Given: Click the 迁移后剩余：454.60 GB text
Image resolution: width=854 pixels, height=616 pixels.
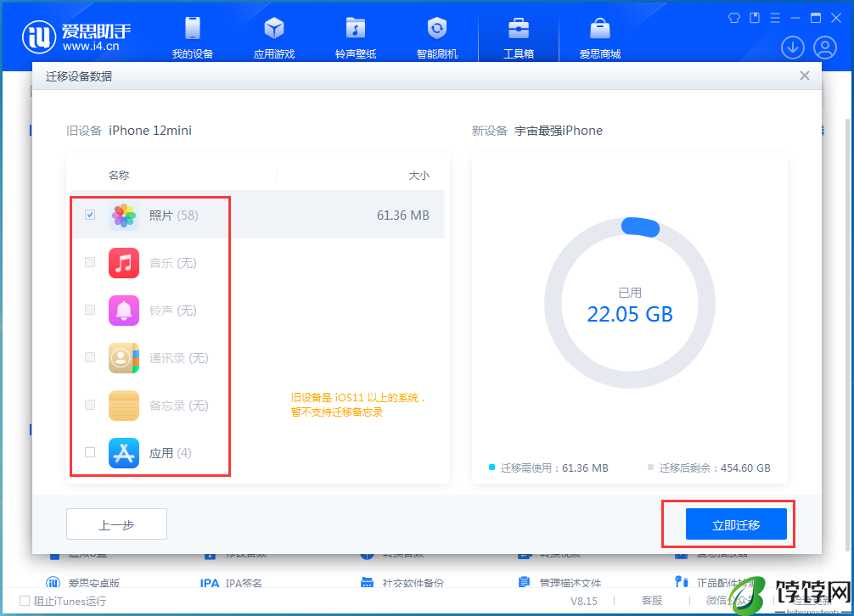Looking at the screenshot, I should (715, 468).
